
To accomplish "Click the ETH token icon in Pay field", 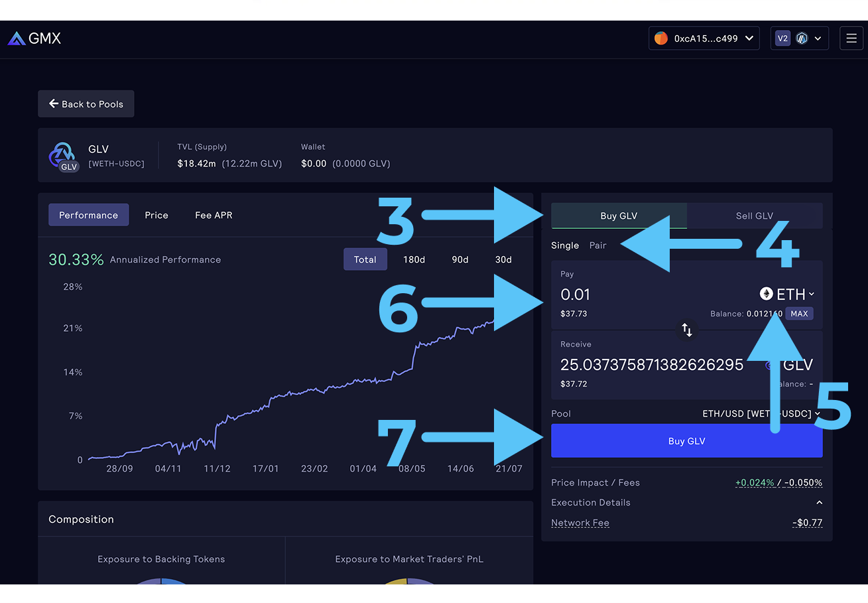I will [766, 293].
